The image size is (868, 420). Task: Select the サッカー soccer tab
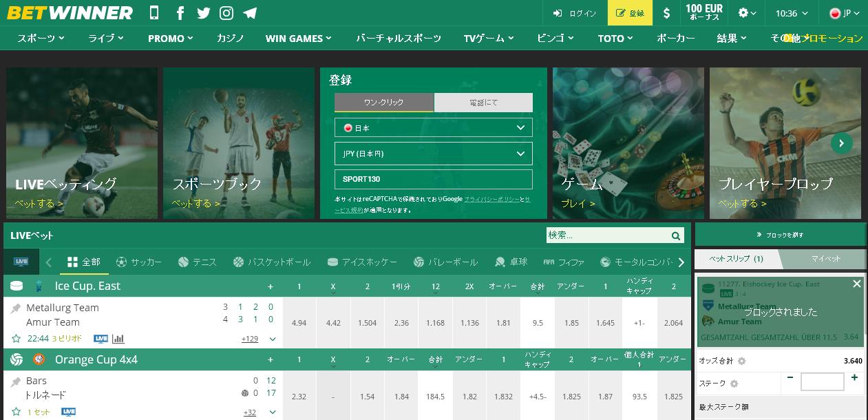pos(139,262)
